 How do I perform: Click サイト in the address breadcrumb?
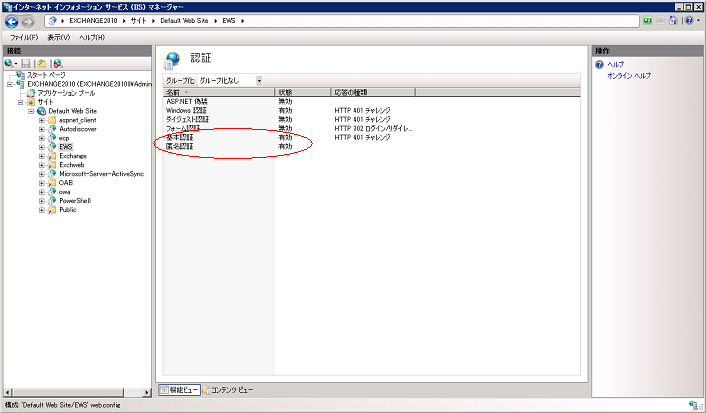coord(139,21)
